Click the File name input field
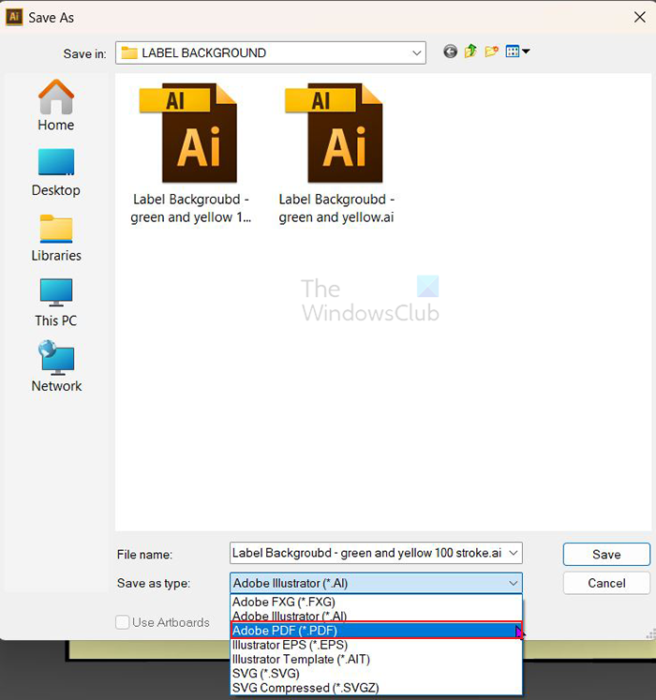 pyautogui.click(x=369, y=553)
